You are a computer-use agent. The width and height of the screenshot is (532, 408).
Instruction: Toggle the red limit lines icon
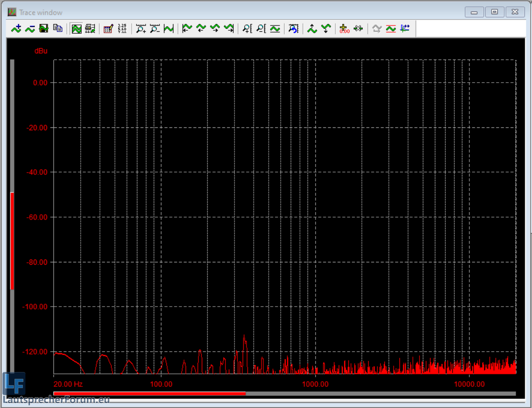[x=391, y=29]
